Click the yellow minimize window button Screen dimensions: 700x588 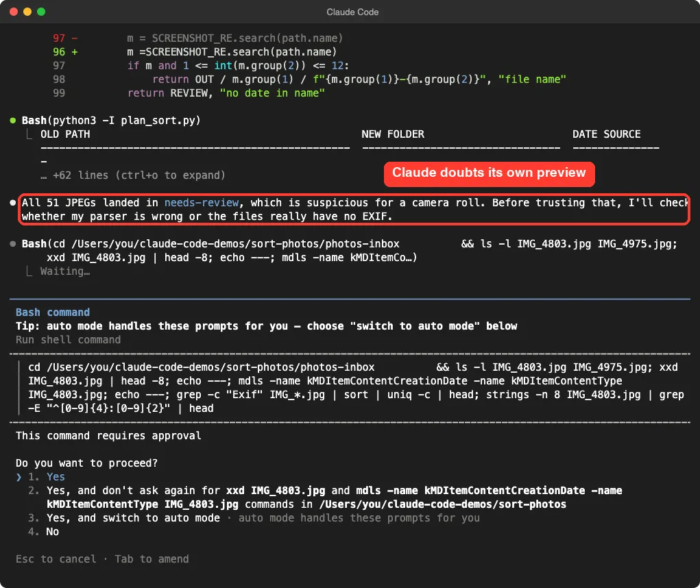[27, 12]
